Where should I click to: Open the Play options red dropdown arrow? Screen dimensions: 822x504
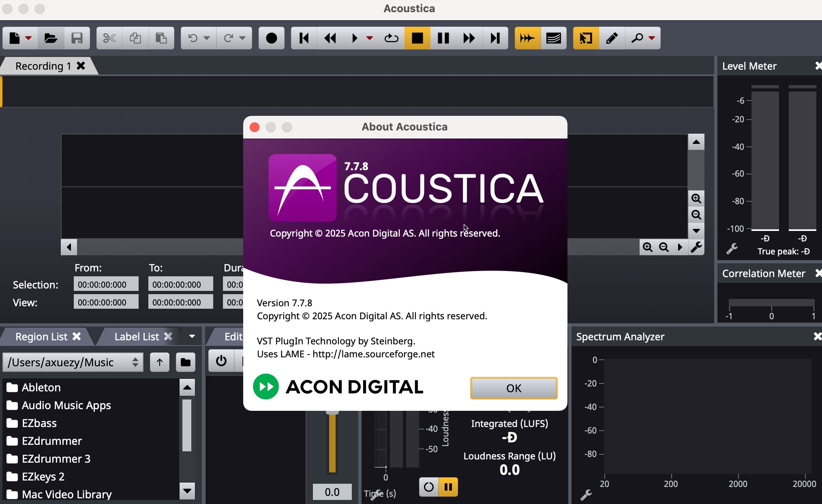[370, 38]
